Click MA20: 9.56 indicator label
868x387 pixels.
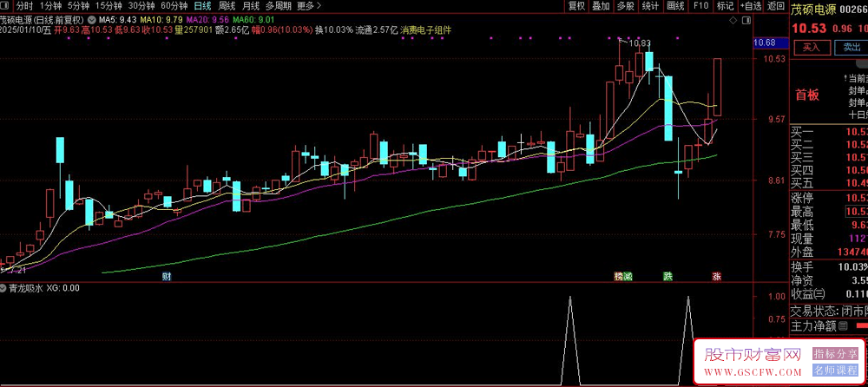tap(206, 20)
